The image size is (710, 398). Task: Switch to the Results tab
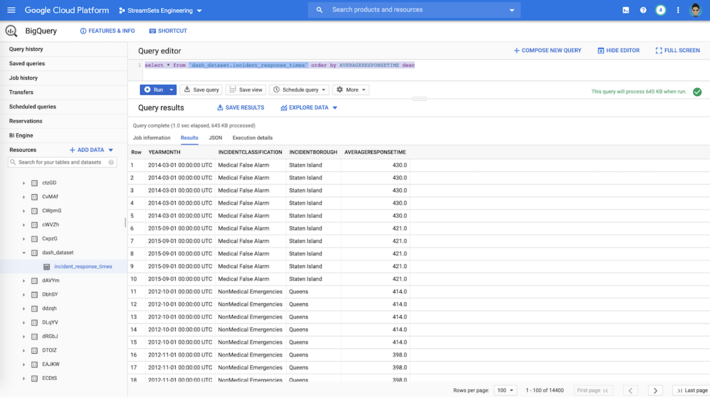pyautogui.click(x=189, y=138)
